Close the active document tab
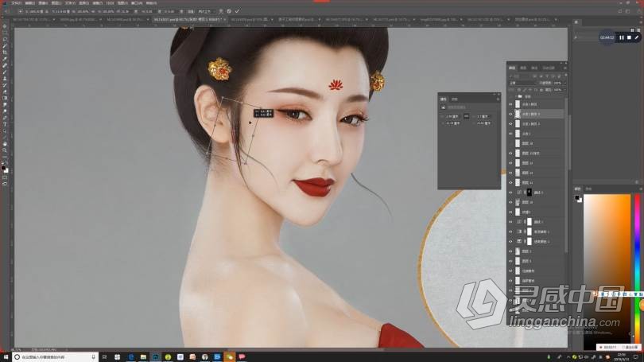 tap(225, 19)
